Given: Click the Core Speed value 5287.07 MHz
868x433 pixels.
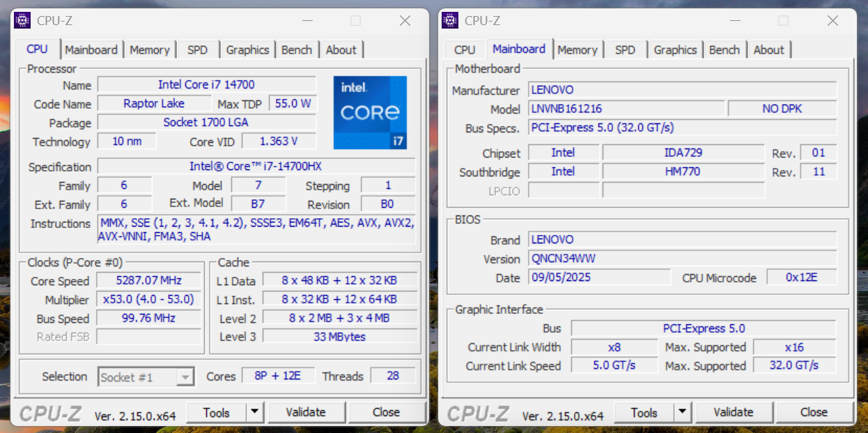Looking at the screenshot, I should click(x=148, y=280).
